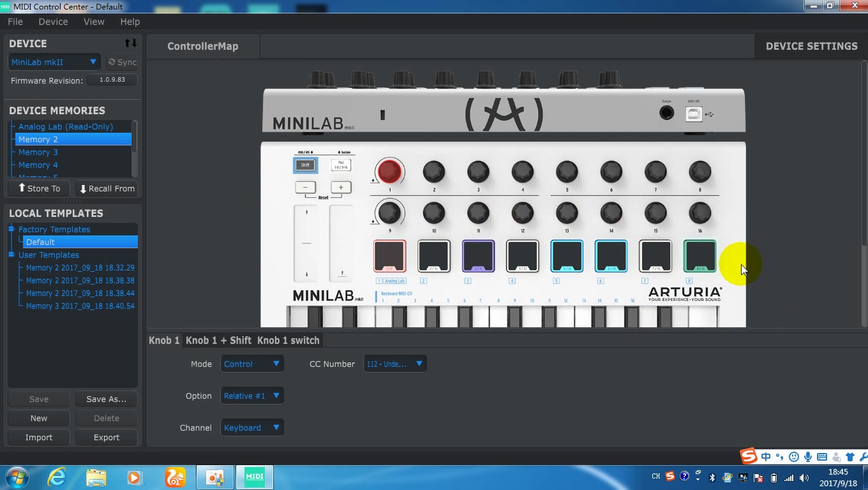Viewport: 868px width, 490px height.
Task: Click the device list swap arrows icon
Action: (x=130, y=43)
